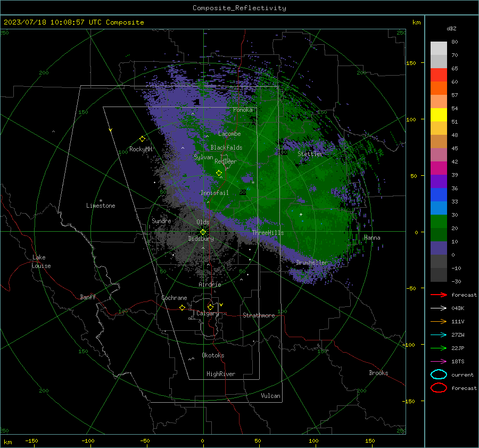Click the Vulcan label

click(x=270, y=396)
